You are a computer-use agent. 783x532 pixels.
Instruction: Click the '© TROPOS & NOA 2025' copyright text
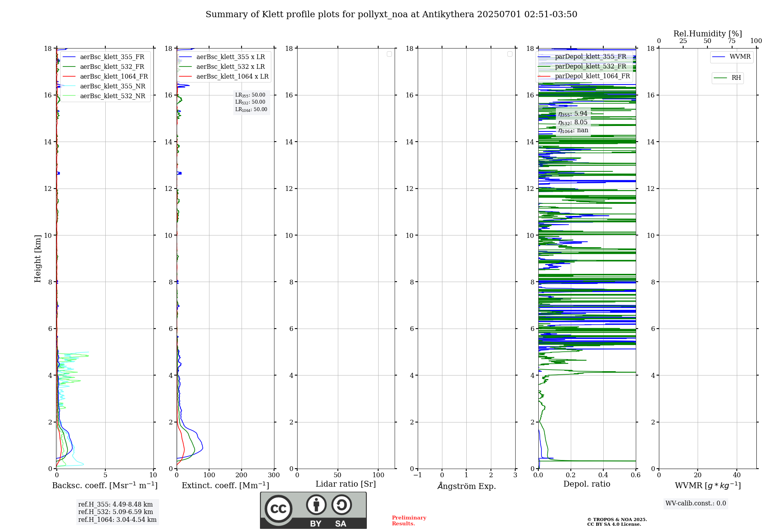[617, 520]
